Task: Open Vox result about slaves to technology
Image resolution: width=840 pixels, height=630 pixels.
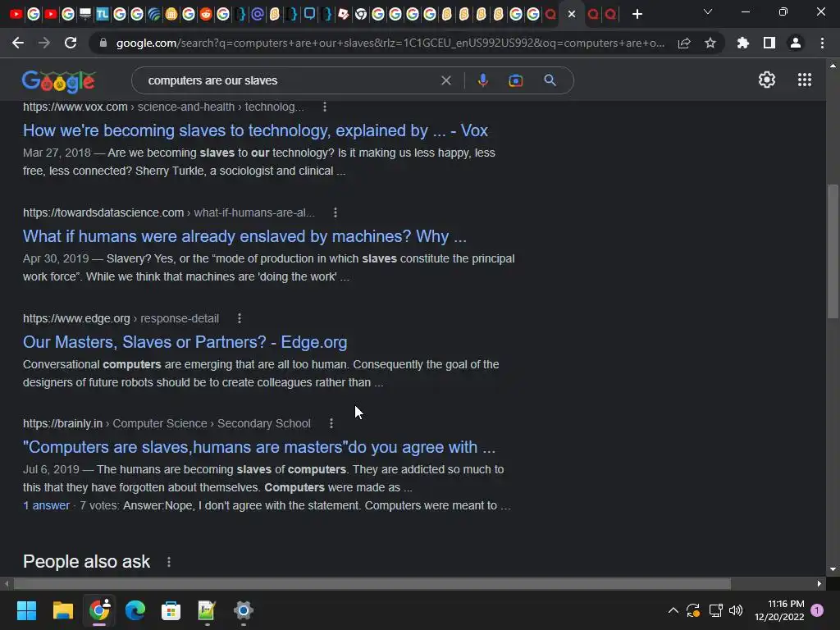Action: 256,130
